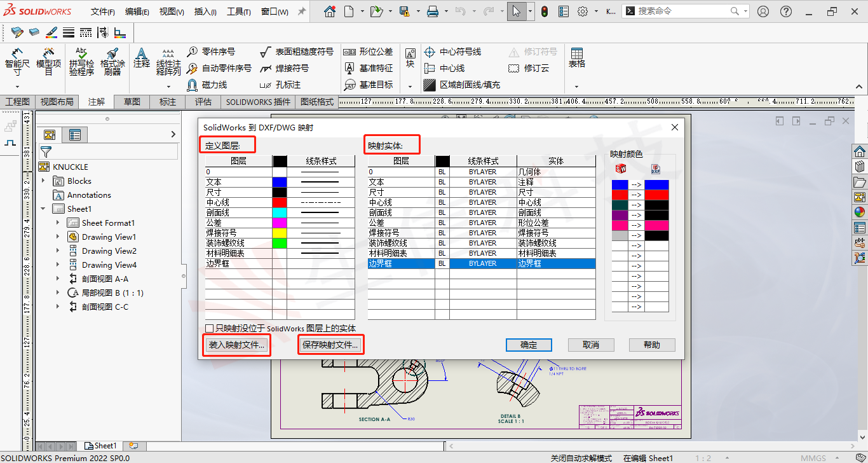Click the 自动零件序号 auto balloon tool
Screen dimensions: 868x463
(219, 68)
